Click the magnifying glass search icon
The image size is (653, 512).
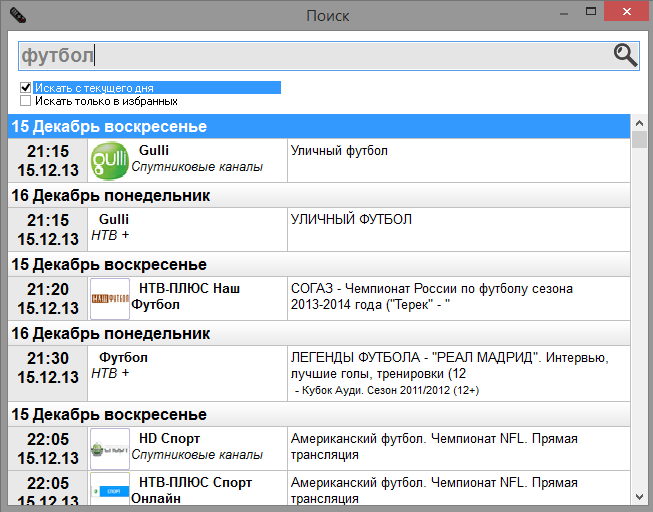625,56
